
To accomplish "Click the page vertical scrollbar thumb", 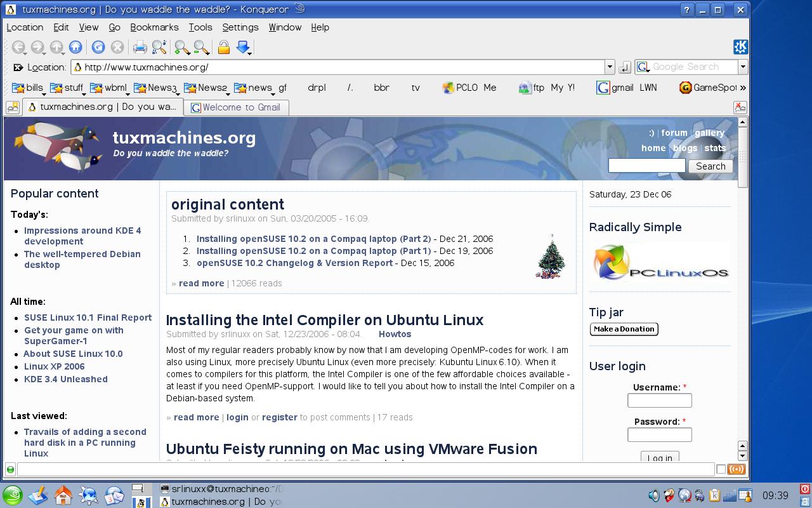I will tap(742, 157).
